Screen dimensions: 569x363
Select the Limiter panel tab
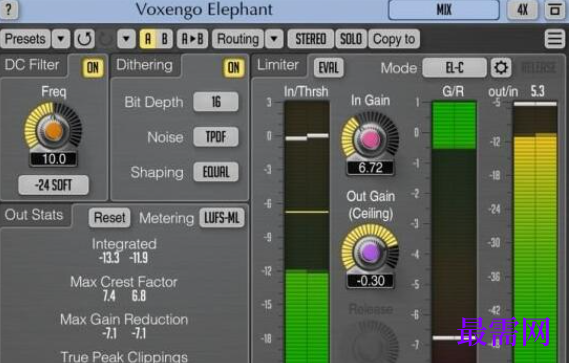point(278,65)
